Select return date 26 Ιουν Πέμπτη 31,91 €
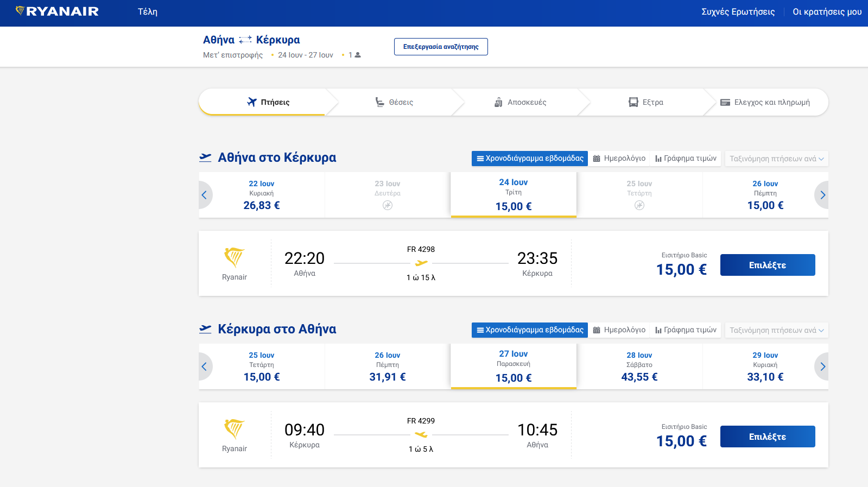Viewport: 868px width, 487px height. pyautogui.click(x=388, y=366)
